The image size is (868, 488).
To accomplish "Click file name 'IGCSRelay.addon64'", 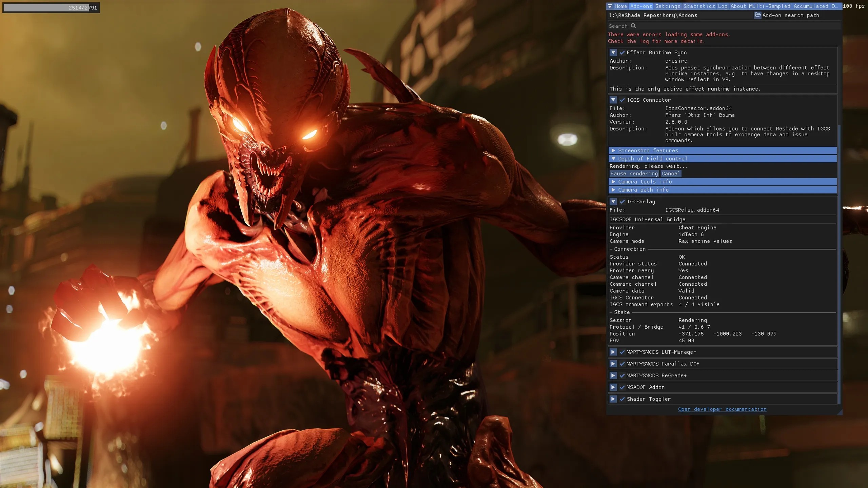I will (692, 210).
